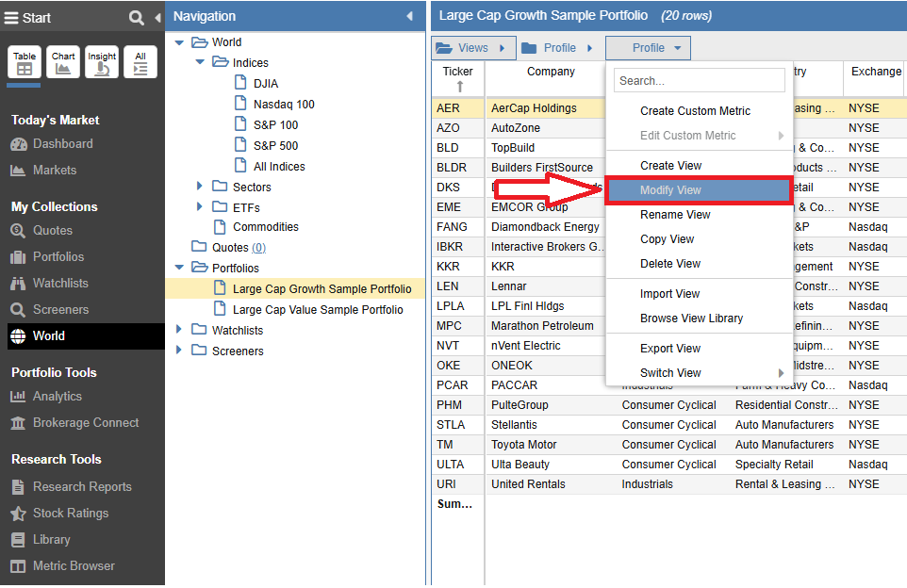
Task: Open the Start hamburger menu
Action: coord(11,18)
